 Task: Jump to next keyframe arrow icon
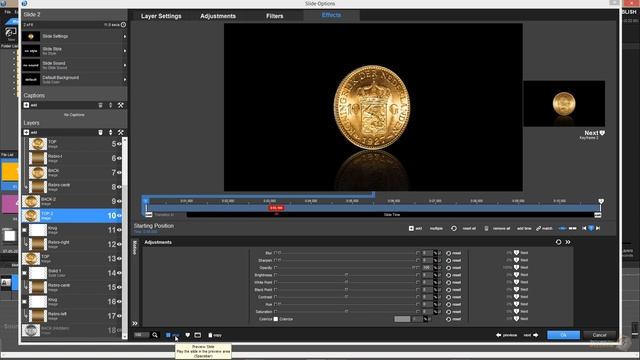point(598,228)
